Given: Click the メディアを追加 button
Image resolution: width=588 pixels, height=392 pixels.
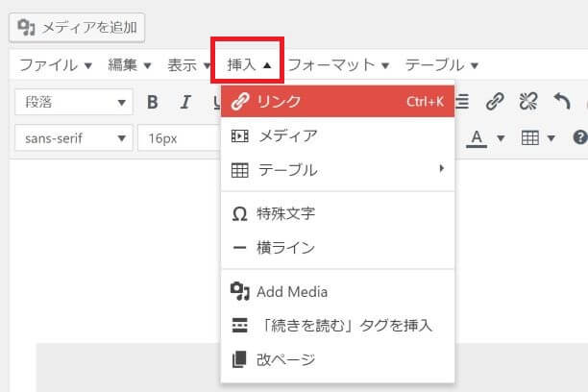Looking at the screenshot, I should coord(77,28).
